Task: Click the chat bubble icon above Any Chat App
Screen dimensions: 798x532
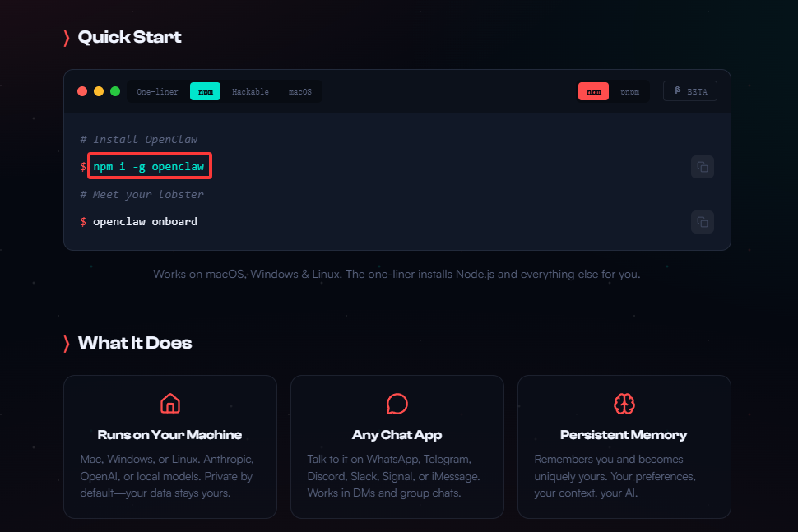Action: pyautogui.click(x=397, y=403)
